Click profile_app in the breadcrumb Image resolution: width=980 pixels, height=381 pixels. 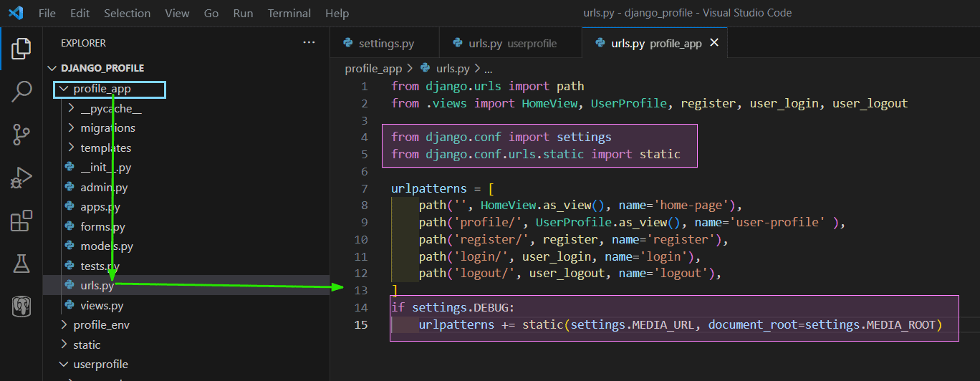coord(373,69)
